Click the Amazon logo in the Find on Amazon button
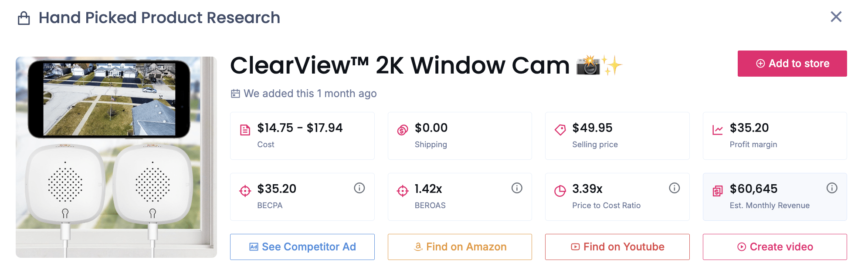This screenshot has width=868, height=270. click(x=418, y=246)
